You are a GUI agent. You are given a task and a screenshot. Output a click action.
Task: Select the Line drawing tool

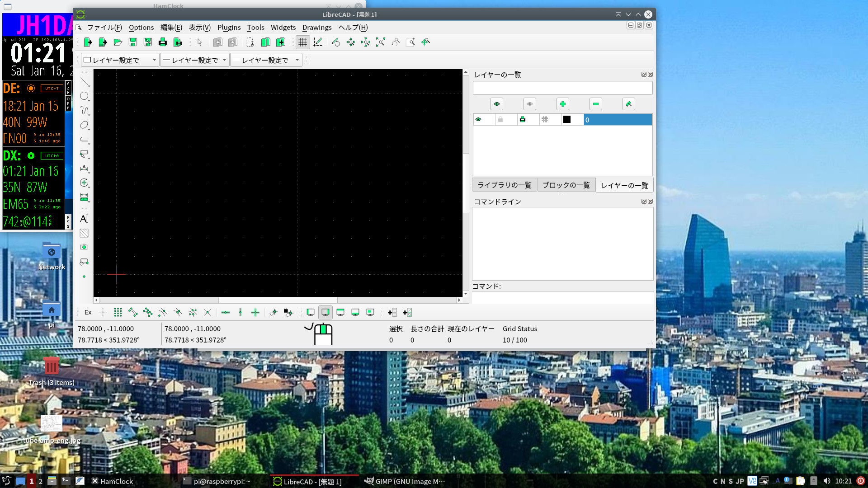pos(84,82)
